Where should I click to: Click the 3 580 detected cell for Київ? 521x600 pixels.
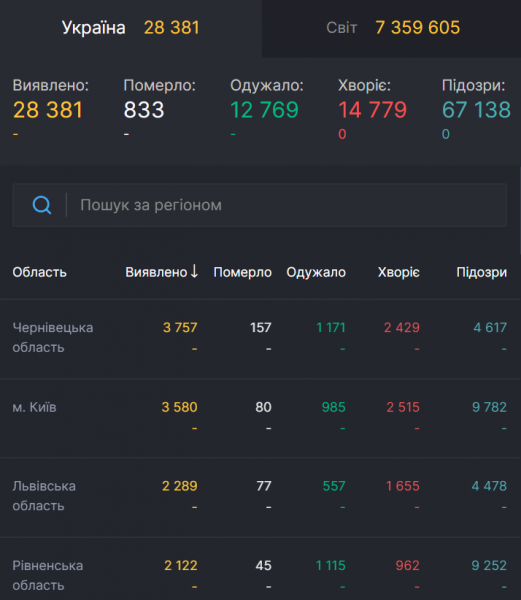[179, 407]
